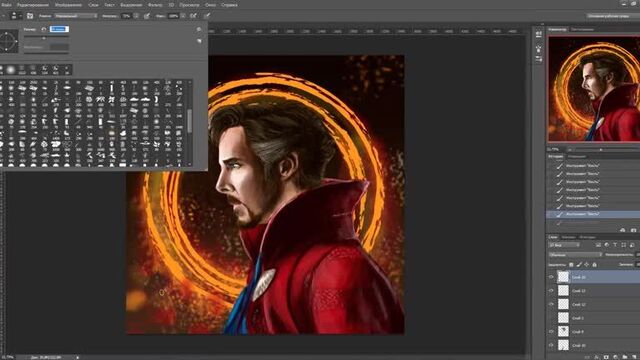
Task: Open the layer filter kind dropdown
Action: click(x=564, y=245)
